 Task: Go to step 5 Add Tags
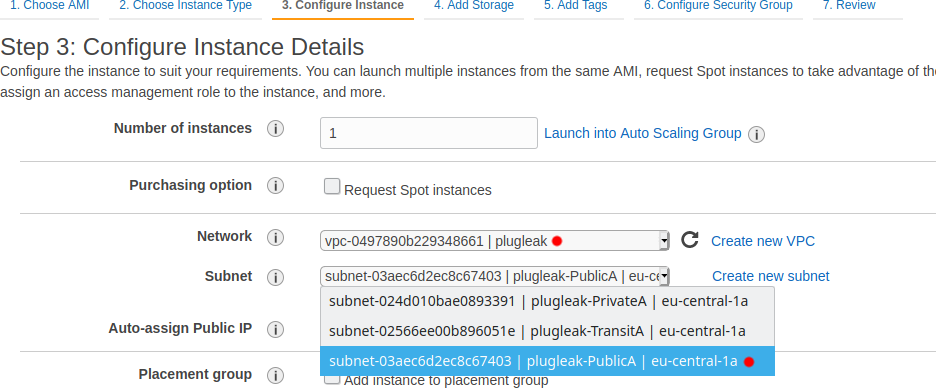click(575, 5)
